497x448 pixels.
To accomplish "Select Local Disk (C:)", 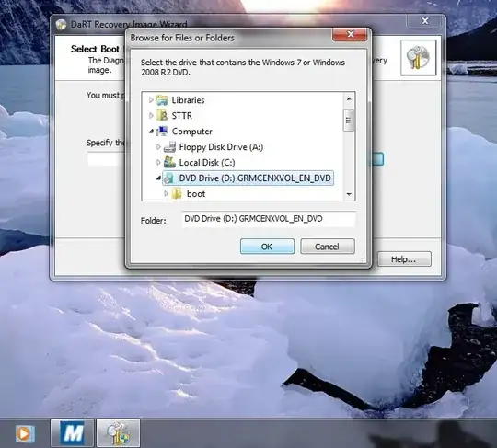I will [x=207, y=163].
